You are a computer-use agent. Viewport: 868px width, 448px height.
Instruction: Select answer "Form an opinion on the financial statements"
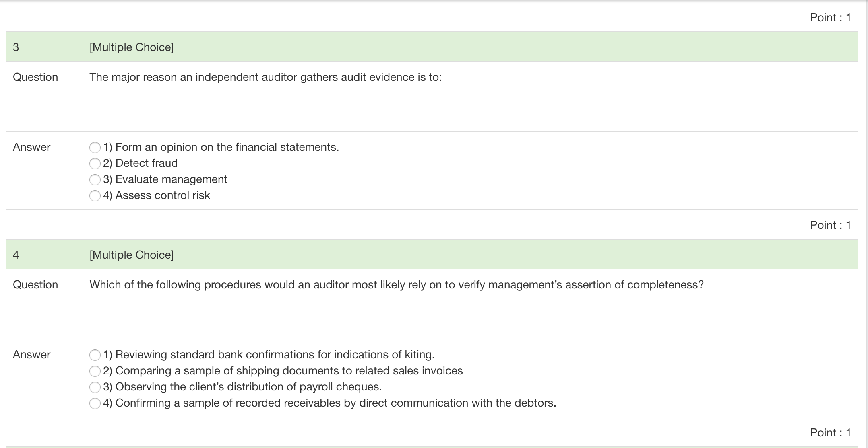click(x=95, y=148)
